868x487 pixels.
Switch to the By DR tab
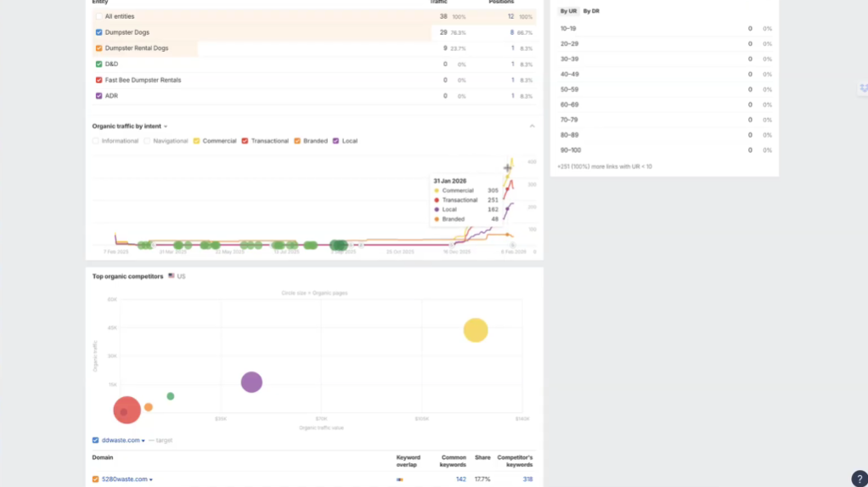pyautogui.click(x=591, y=11)
